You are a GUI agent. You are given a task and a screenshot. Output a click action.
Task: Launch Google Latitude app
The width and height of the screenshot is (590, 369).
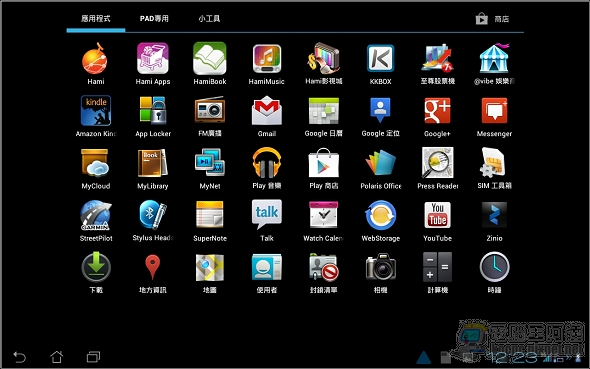pyautogui.click(x=380, y=116)
